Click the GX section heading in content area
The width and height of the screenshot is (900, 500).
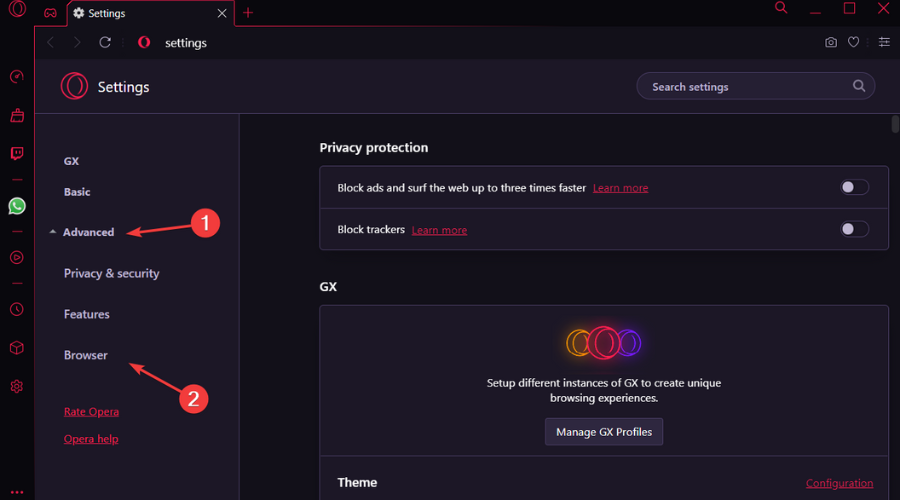[x=328, y=286]
